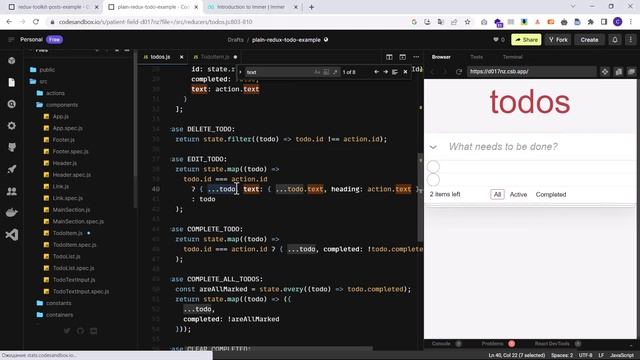
Task: Refresh the preview browser
Action: point(459,71)
